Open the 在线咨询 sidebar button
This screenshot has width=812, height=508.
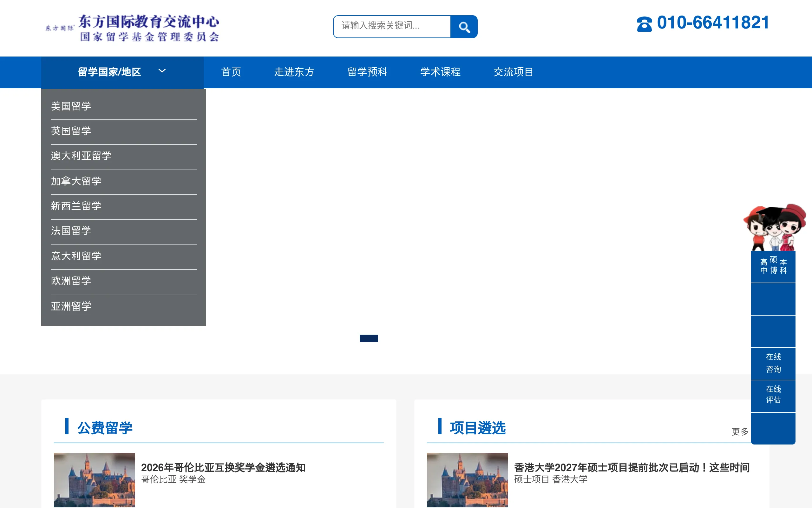(x=773, y=364)
